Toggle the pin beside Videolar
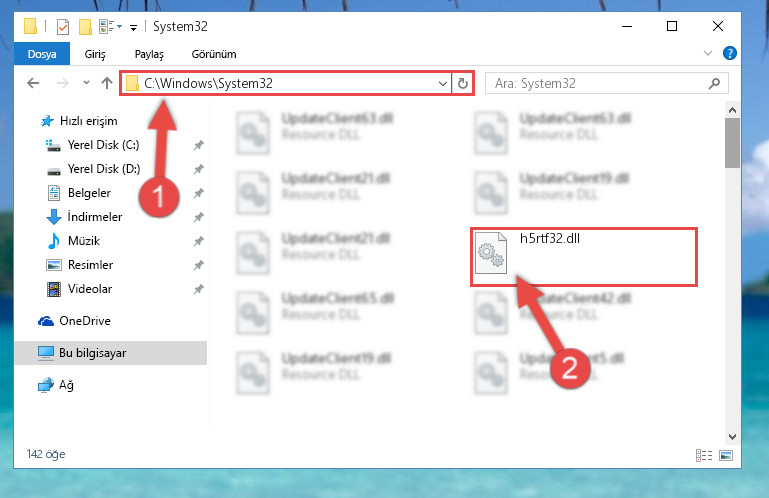The width and height of the screenshot is (769, 498). coord(199,289)
